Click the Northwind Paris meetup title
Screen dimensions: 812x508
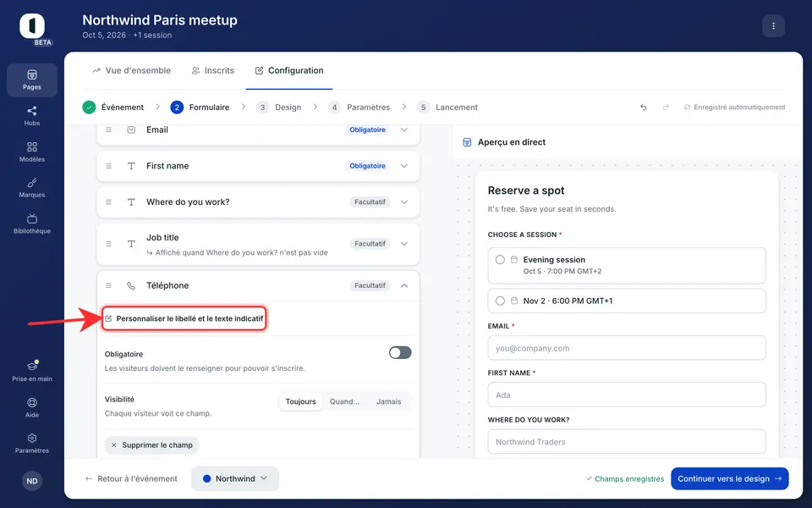pos(160,20)
